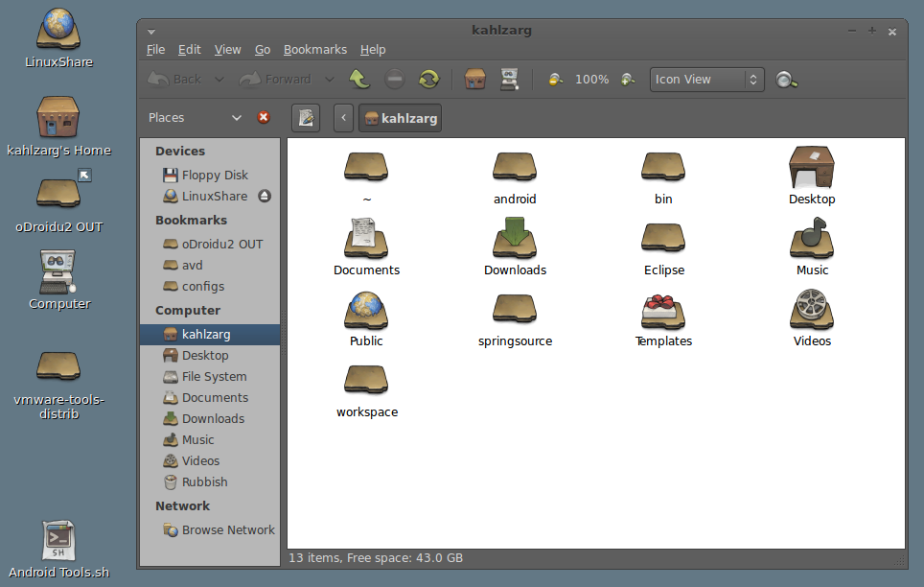Select File System in the sidebar

tap(214, 377)
